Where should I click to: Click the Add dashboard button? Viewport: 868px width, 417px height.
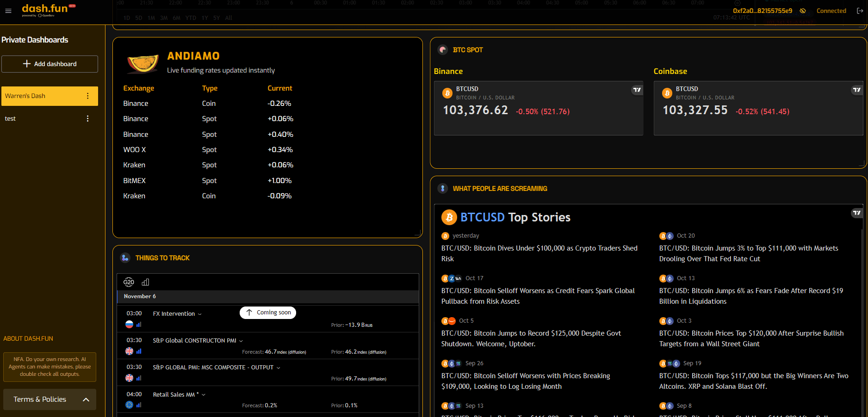[50, 64]
